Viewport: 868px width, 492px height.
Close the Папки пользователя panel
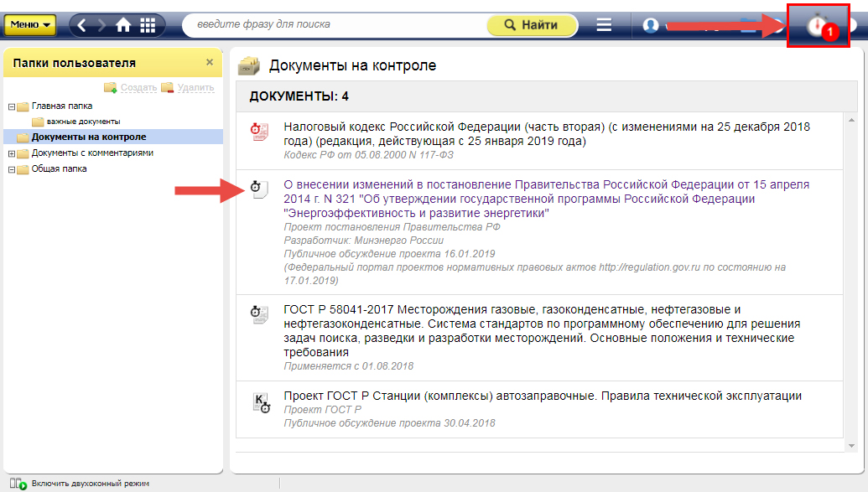210,63
